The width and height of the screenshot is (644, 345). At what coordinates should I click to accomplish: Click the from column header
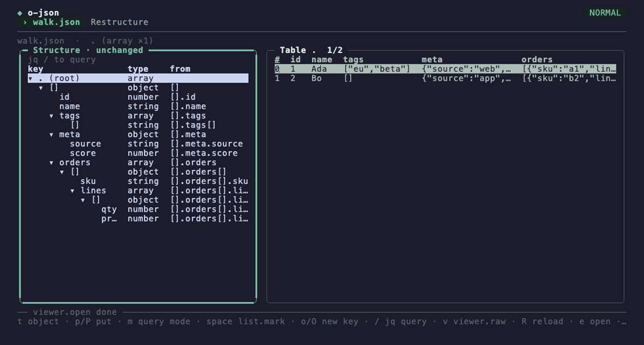(x=180, y=69)
